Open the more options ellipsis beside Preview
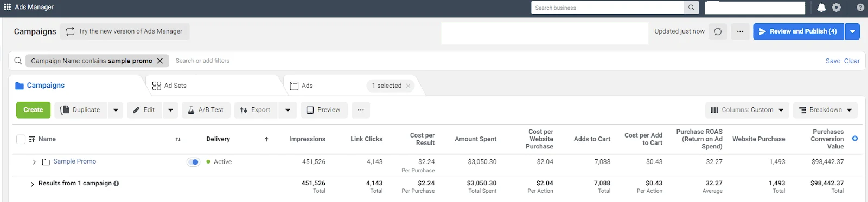Image resolution: width=868 pixels, height=202 pixels. (361, 110)
